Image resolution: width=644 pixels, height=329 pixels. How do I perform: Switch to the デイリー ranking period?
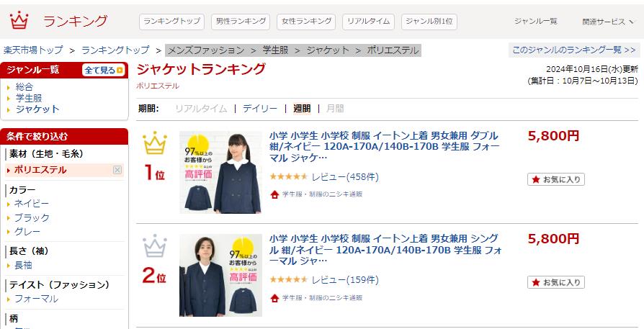pyautogui.click(x=259, y=109)
